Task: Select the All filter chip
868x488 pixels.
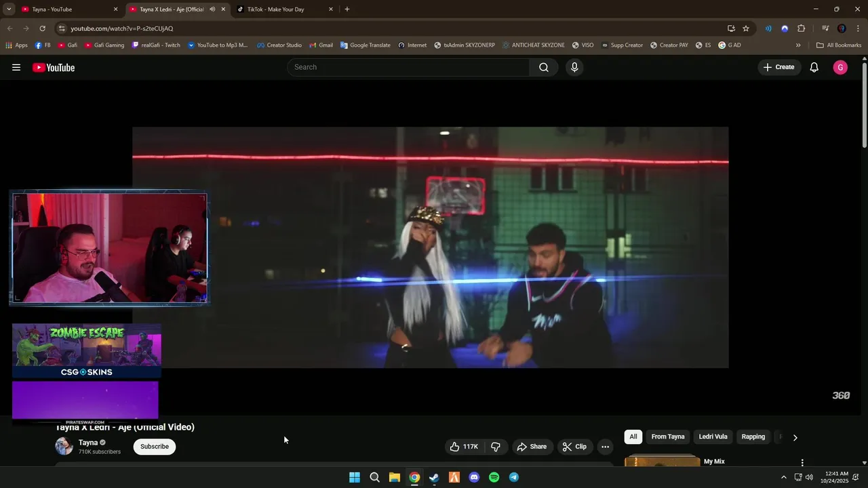Action: point(633,437)
